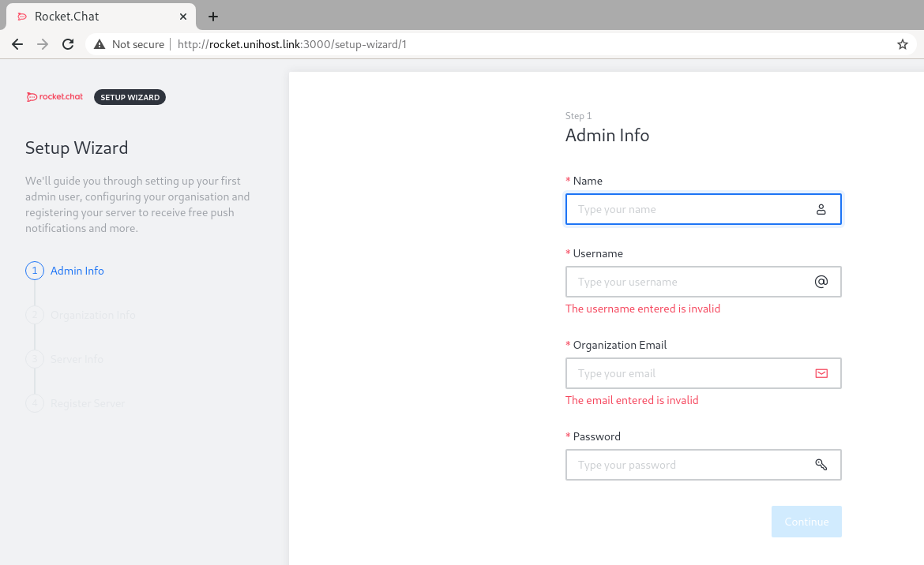Focus the Type your email field
Viewport: 924px width, 565px height.
(687, 373)
